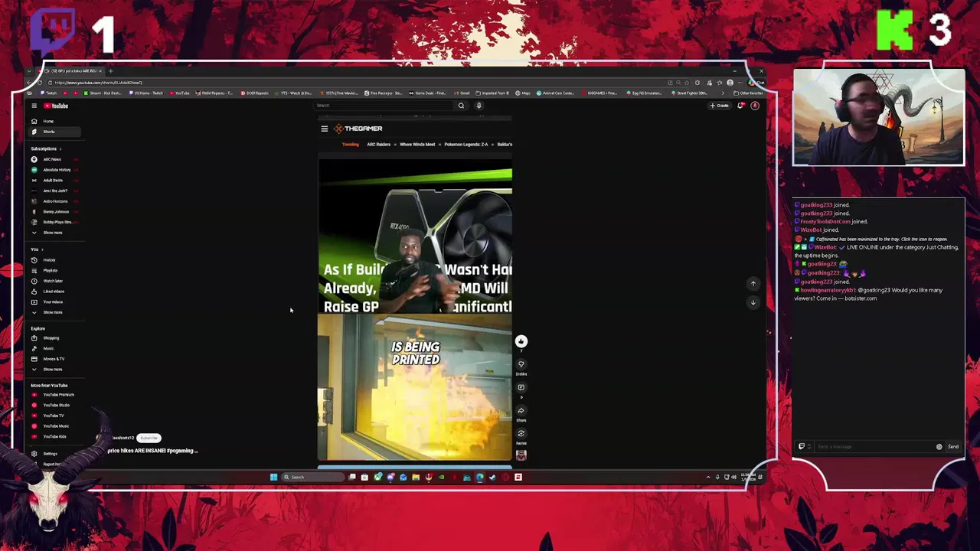
Task: Open Am I the Jerk? channel
Action: (x=54, y=191)
